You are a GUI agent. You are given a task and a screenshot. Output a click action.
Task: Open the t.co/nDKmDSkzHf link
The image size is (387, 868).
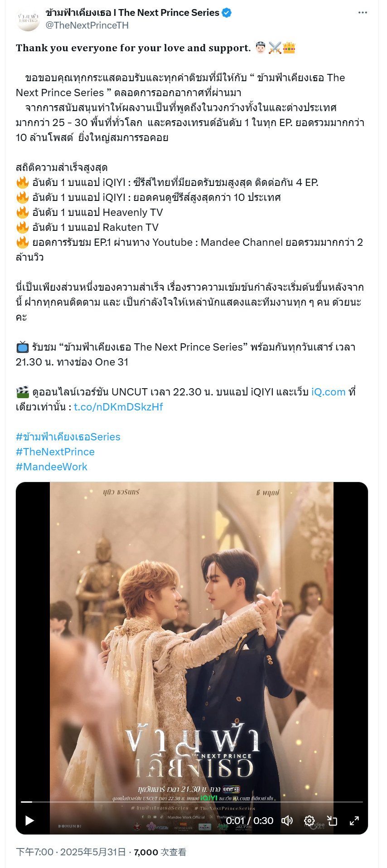coord(118,407)
